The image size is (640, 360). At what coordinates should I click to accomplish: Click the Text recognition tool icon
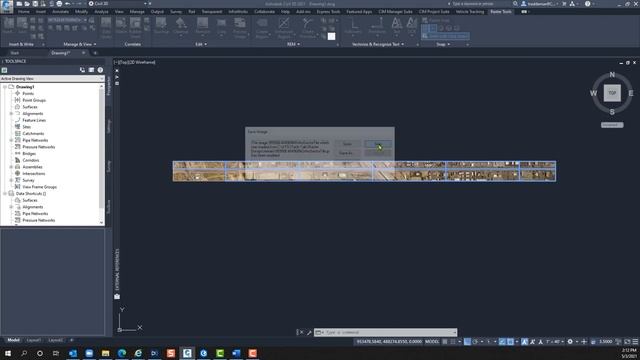coord(397,23)
